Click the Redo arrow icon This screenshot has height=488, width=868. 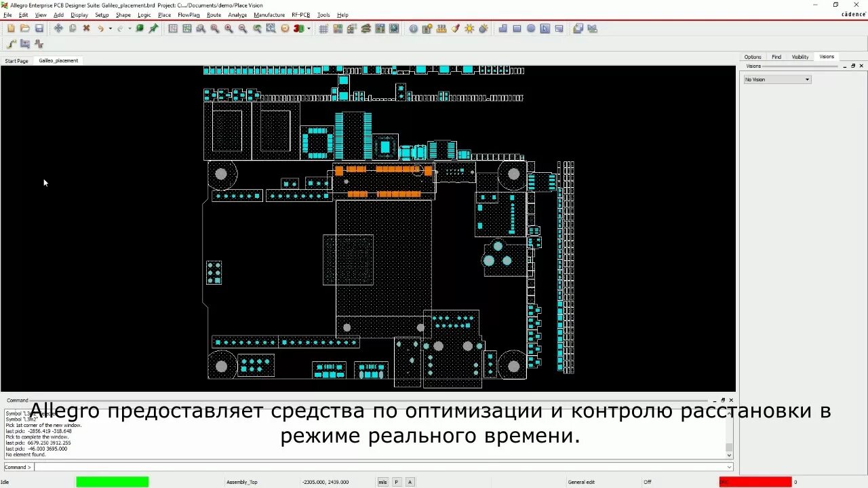click(120, 28)
